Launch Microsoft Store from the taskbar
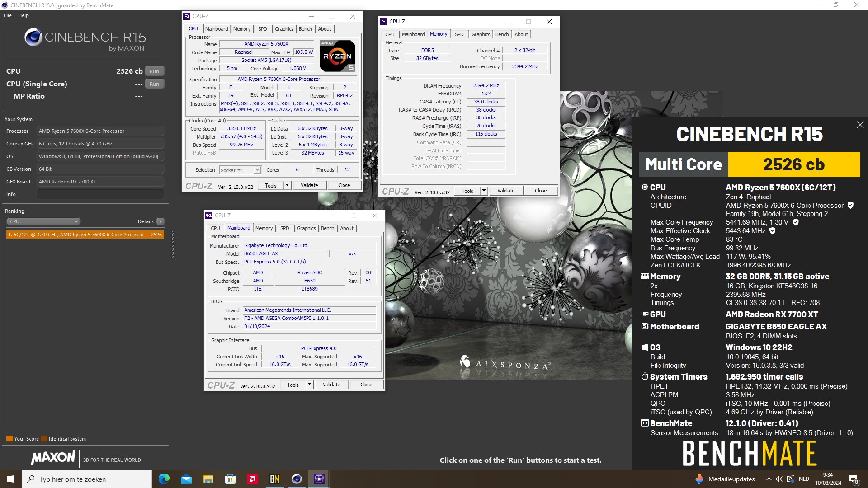This screenshot has width=868, height=488. click(x=230, y=479)
